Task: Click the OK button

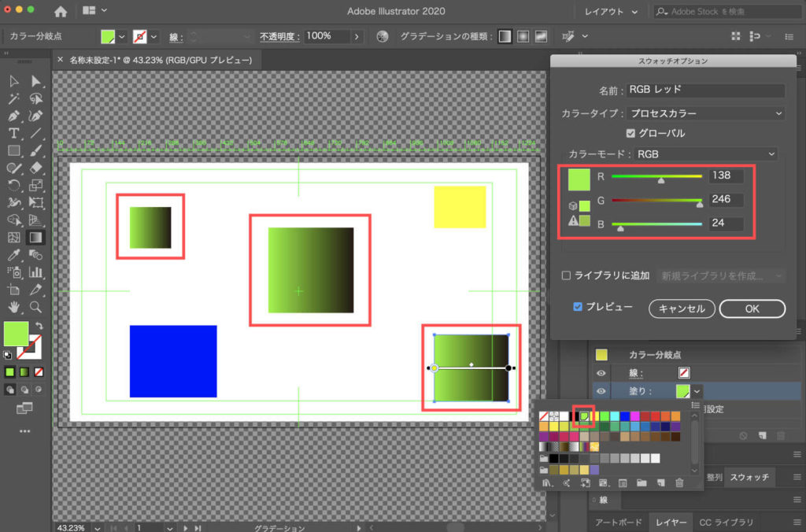Action: (752, 308)
